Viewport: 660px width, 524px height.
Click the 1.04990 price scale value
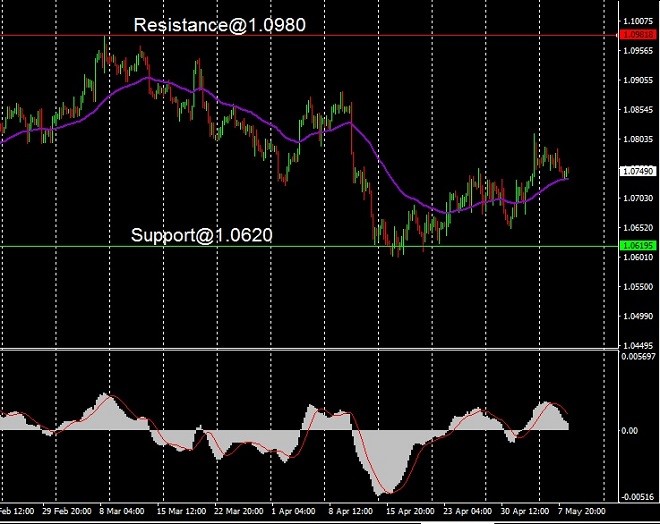click(x=638, y=316)
